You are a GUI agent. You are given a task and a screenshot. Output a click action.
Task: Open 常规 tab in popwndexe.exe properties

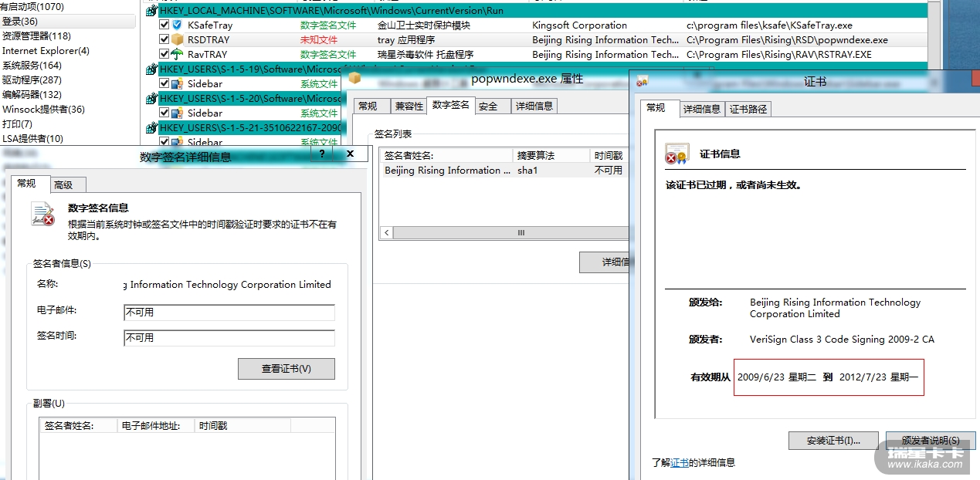(371, 106)
